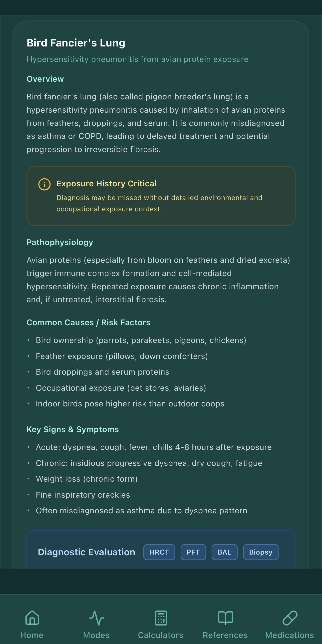The width and height of the screenshot is (322, 644).
Task: Open the Biopsy chip
Action: tap(261, 552)
